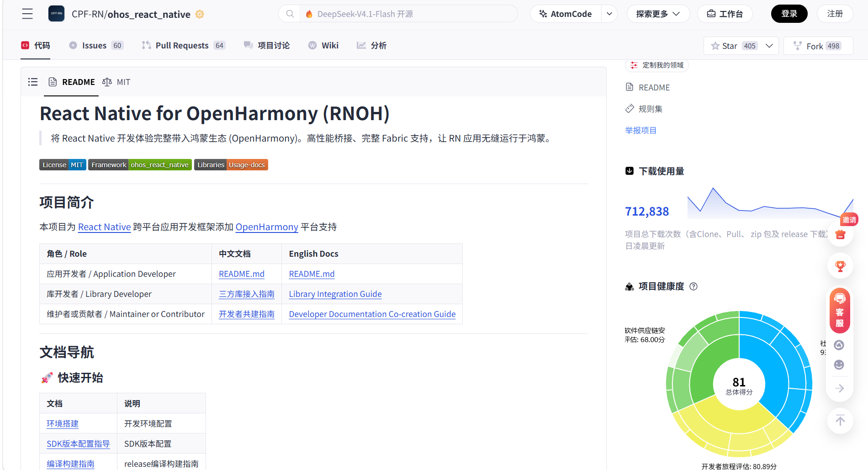
Task: Open the 客服 customer service button
Action: 840,311
